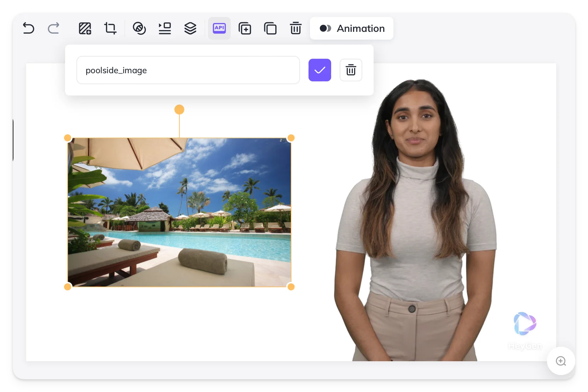Undo the last edit
The width and height of the screenshot is (588, 392).
coord(29,28)
